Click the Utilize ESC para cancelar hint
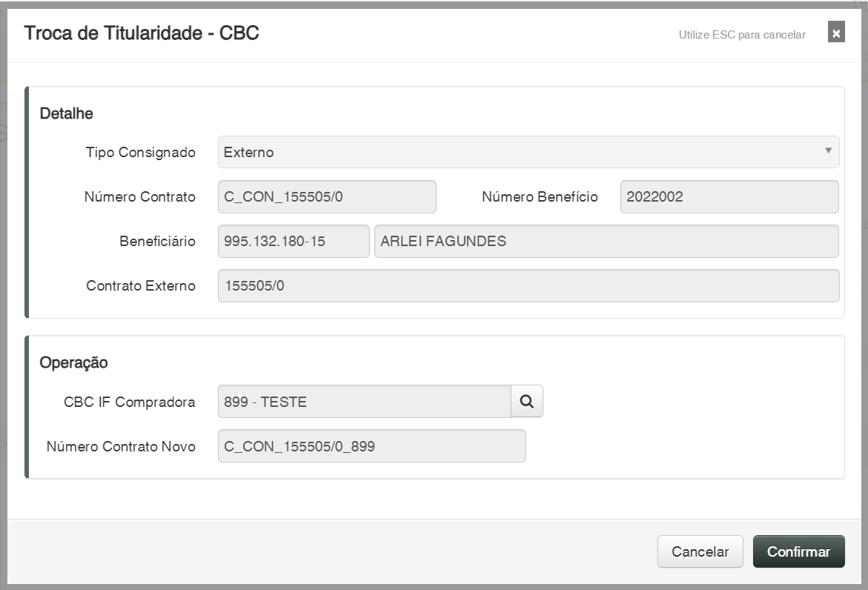The image size is (868, 590). [x=742, y=35]
